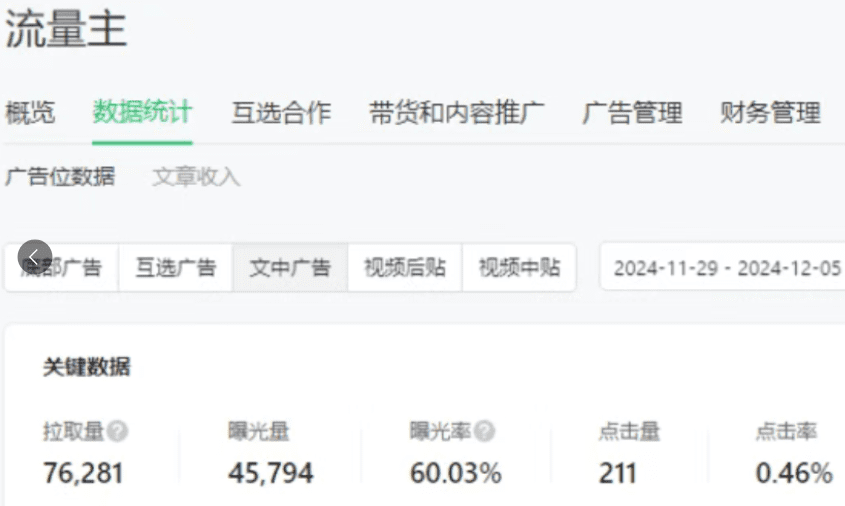Screen dimensions: 845x506
Task: Click the 点击量 value 211
Action: point(617,472)
